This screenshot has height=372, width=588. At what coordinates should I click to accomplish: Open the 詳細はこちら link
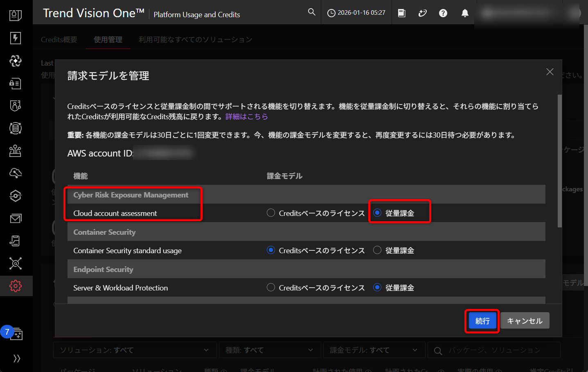(247, 116)
